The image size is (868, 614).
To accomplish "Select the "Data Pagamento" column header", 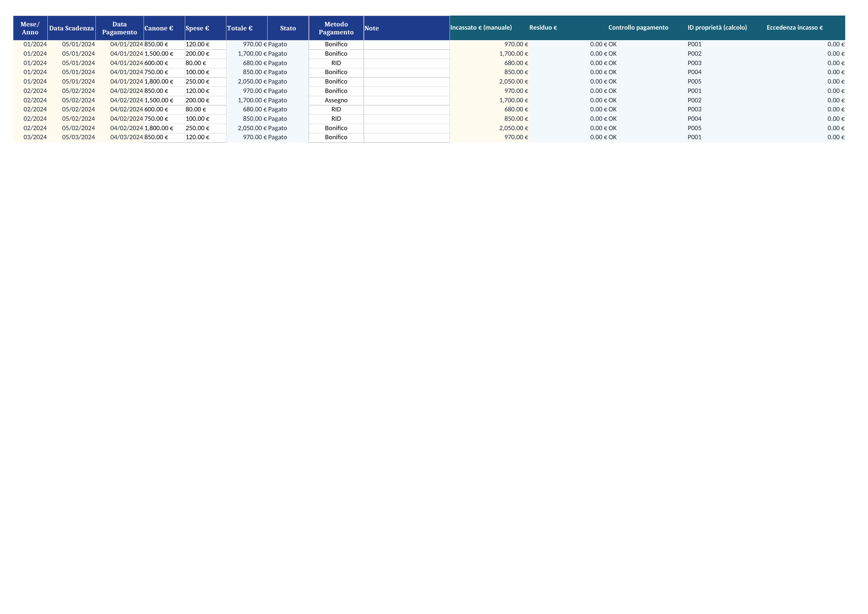I will pyautogui.click(x=119, y=28).
